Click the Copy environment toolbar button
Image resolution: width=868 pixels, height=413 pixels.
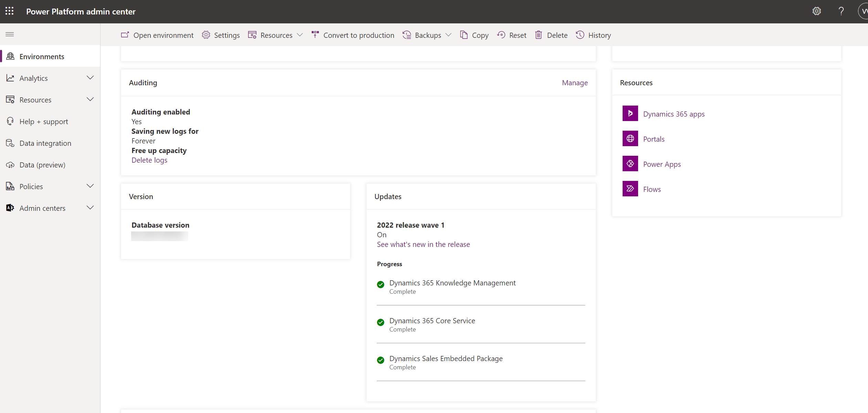pyautogui.click(x=474, y=35)
